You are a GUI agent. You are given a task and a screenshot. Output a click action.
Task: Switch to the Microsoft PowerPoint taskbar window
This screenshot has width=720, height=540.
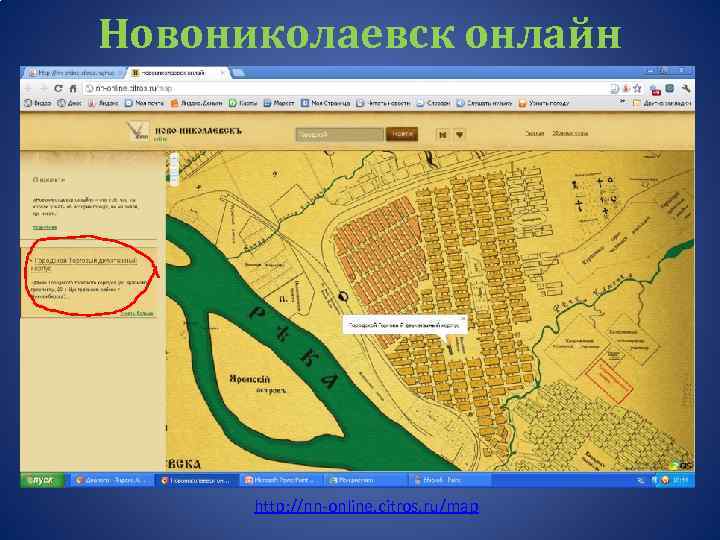point(281,480)
